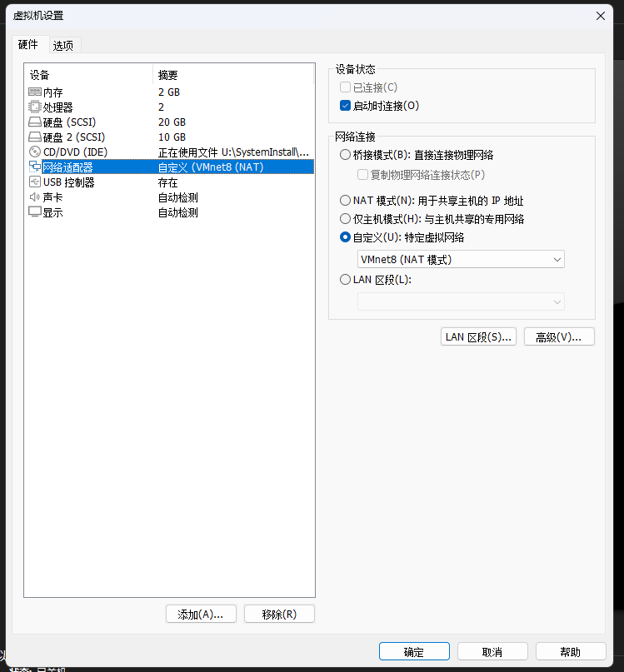624x672 pixels.
Task: Select 仅主机模式(H) radio button
Action: tap(345, 219)
